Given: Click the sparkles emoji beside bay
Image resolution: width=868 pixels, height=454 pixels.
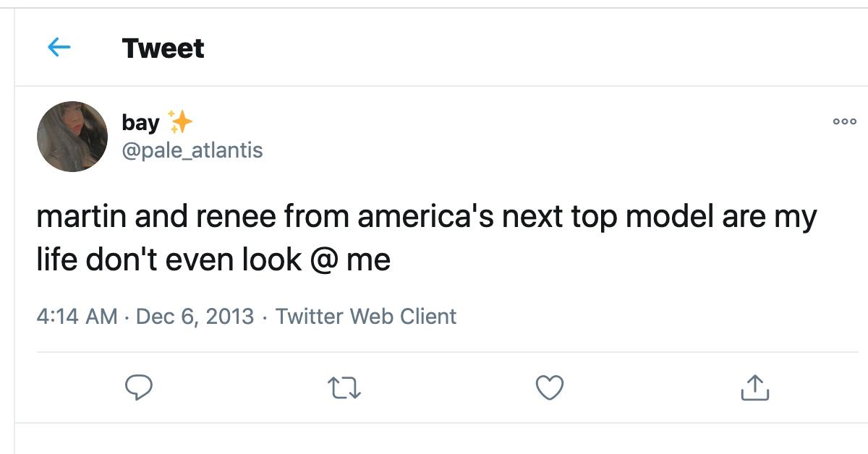Looking at the screenshot, I should point(180,122).
